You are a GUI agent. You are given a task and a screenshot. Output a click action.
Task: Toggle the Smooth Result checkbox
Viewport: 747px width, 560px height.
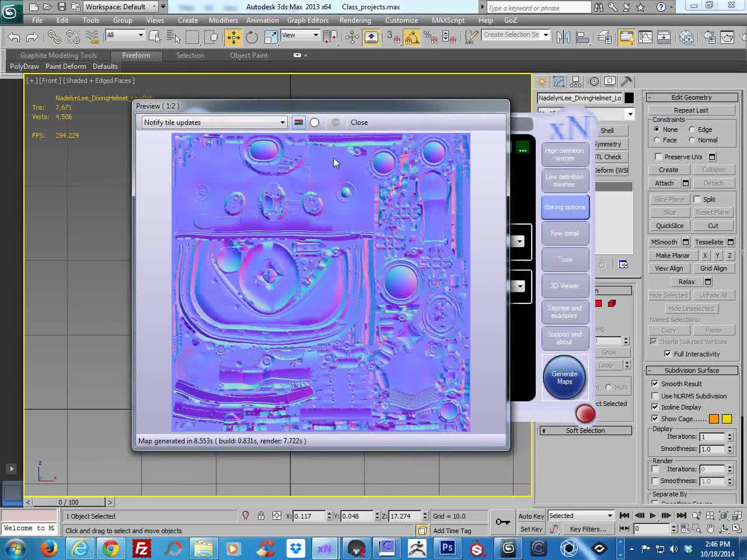coord(655,384)
